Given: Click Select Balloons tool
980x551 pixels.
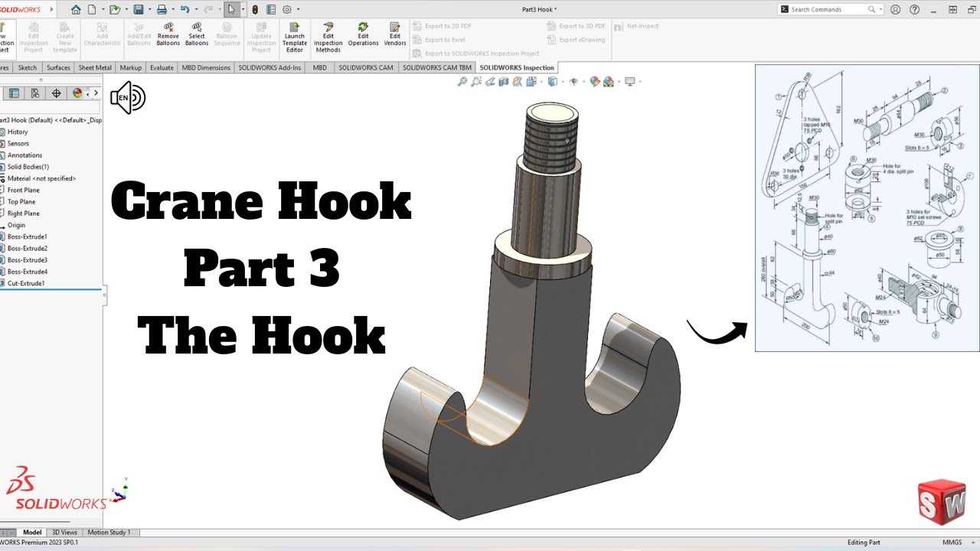Looking at the screenshot, I should coord(197,36).
